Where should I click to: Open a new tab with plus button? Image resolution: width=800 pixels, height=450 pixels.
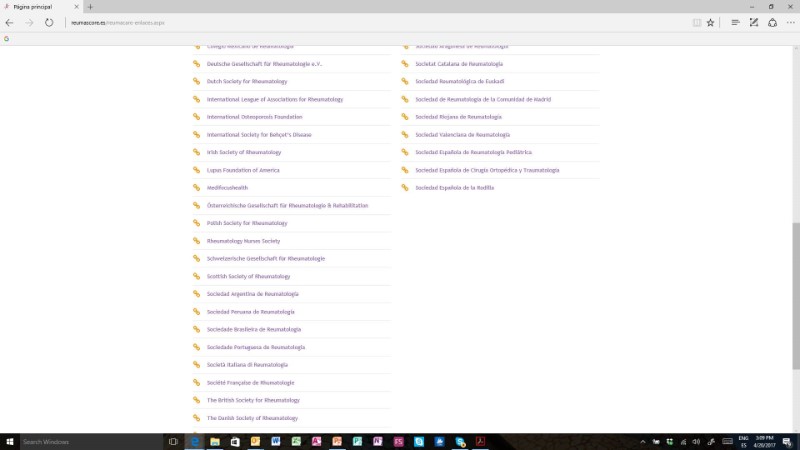tap(90, 7)
